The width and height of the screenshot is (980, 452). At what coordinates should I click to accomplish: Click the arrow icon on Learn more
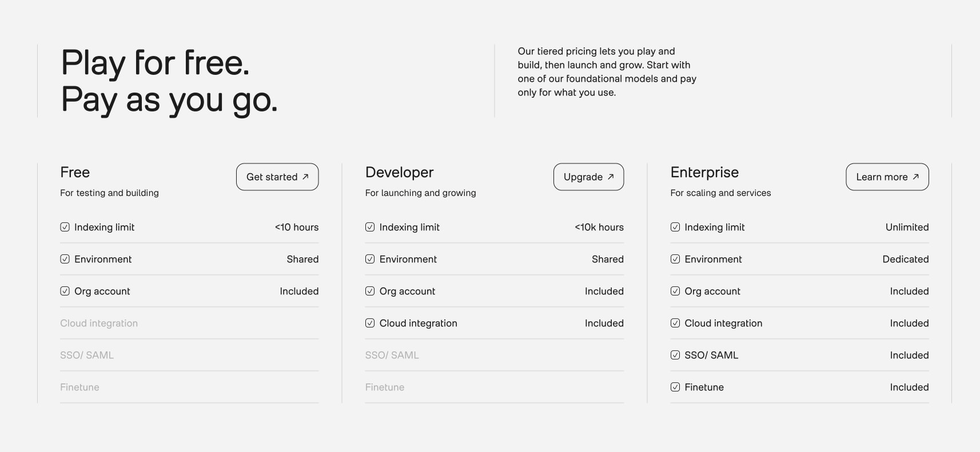(915, 177)
